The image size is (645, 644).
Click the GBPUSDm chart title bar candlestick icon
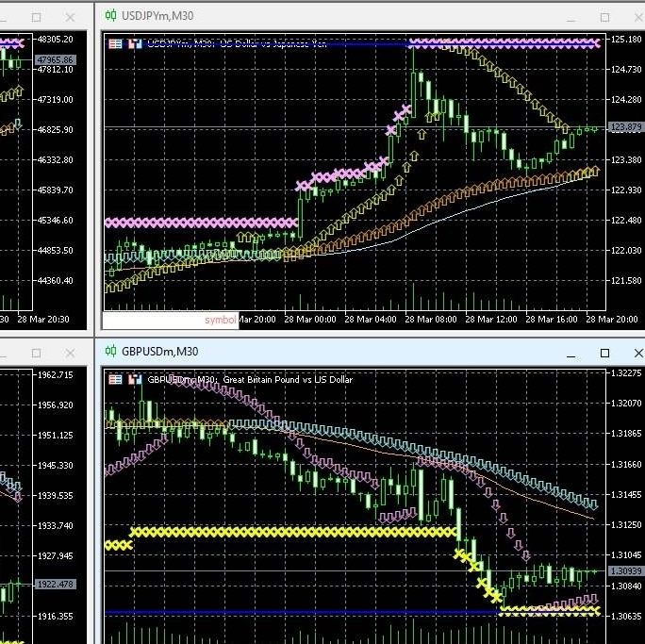110,351
